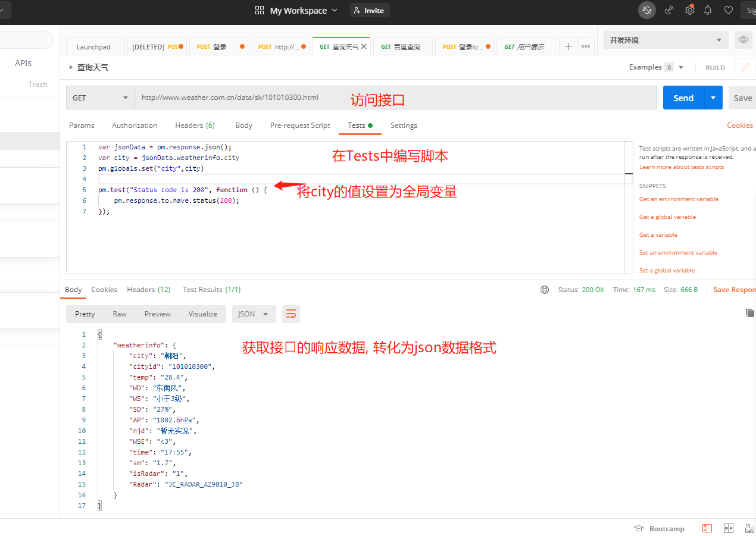Image resolution: width=756 pixels, height=536 pixels.
Task: Open the response Cookies tab
Action: click(104, 290)
